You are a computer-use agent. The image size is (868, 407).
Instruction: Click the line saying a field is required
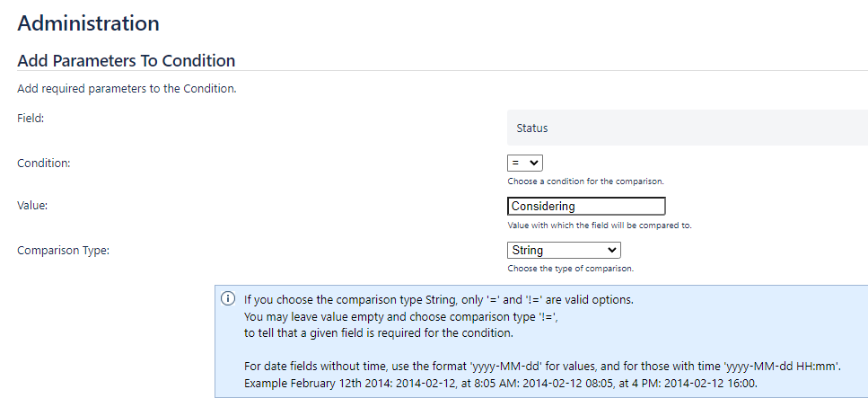click(379, 333)
